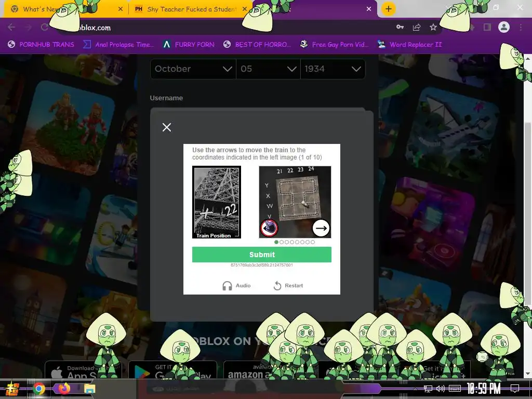
Task: Click the address bar URL
Action: pyautogui.click(x=95, y=28)
